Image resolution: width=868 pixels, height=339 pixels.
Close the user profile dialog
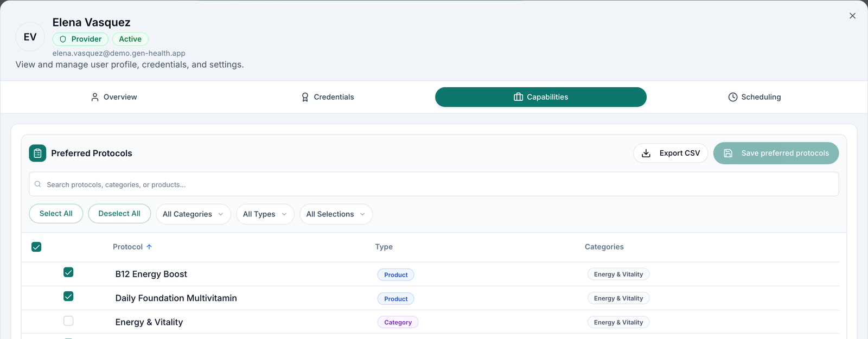tap(852, 16)
